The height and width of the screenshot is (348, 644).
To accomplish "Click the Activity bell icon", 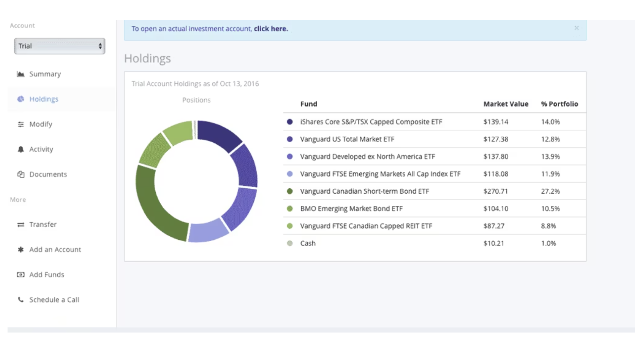I will coord(21,149).
